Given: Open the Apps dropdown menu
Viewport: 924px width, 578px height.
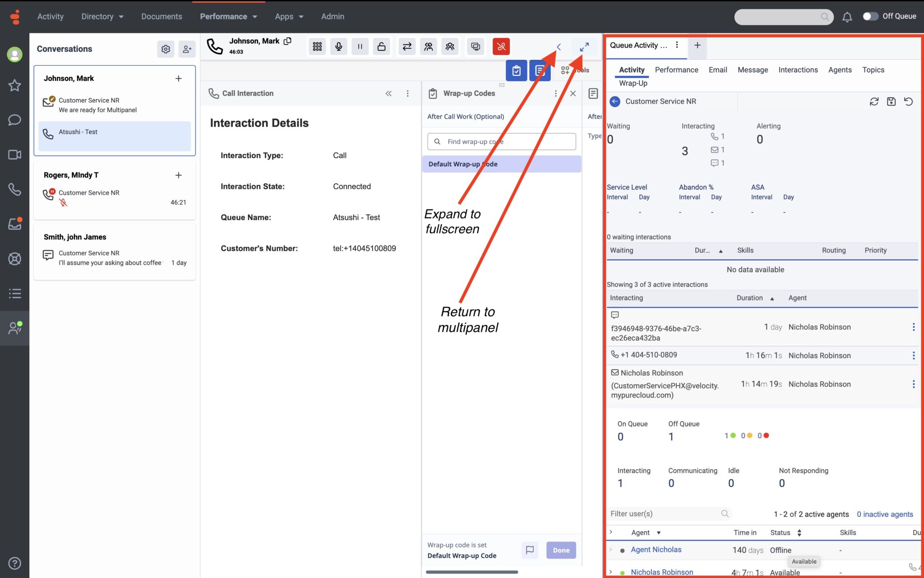Looking at the screenshot, I should pyautogui.click(x=289, y=16).
